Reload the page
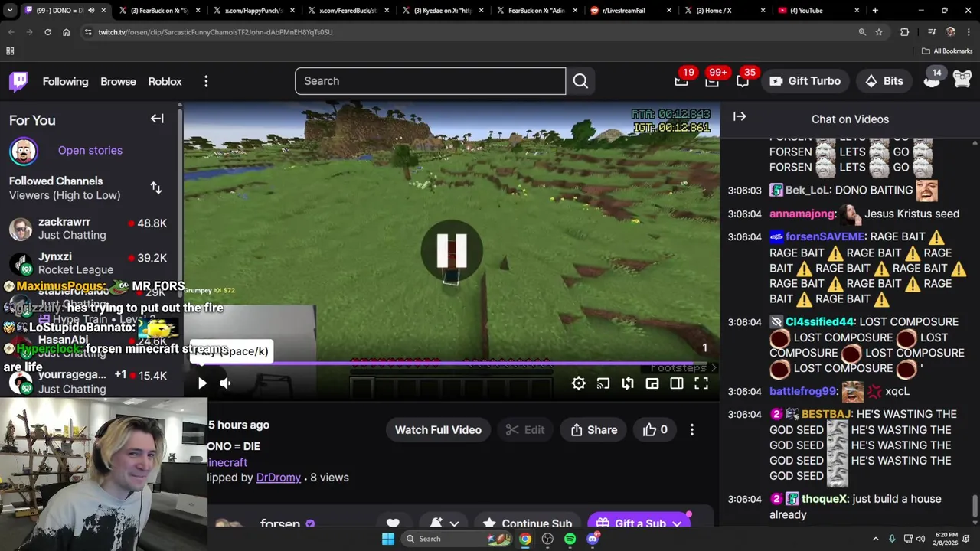Viewport: 980px width, 551px height. coord(47,32)
